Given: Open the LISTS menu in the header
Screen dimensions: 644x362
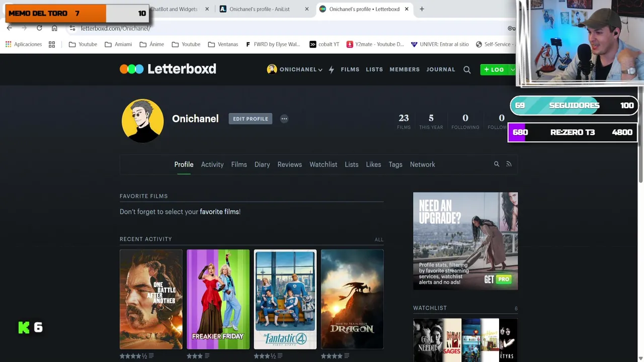Looking at the screenshot, I should coord(374,69).
